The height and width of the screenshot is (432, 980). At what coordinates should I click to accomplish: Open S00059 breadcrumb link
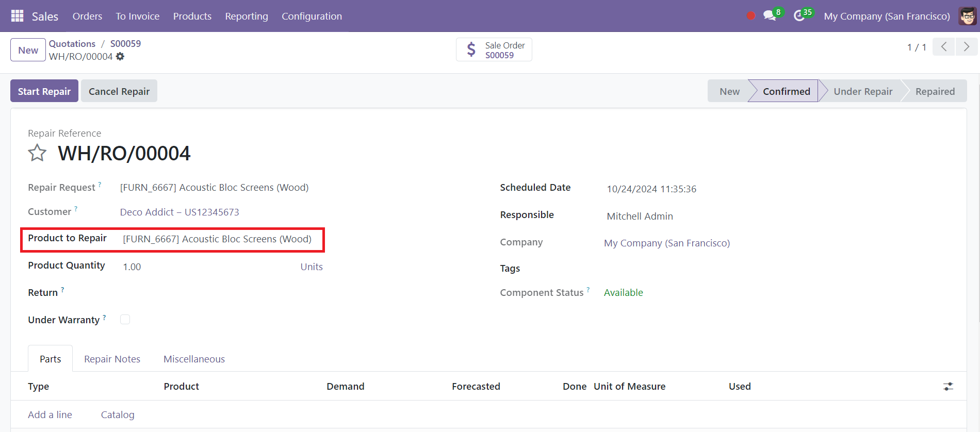coord(125,44)
